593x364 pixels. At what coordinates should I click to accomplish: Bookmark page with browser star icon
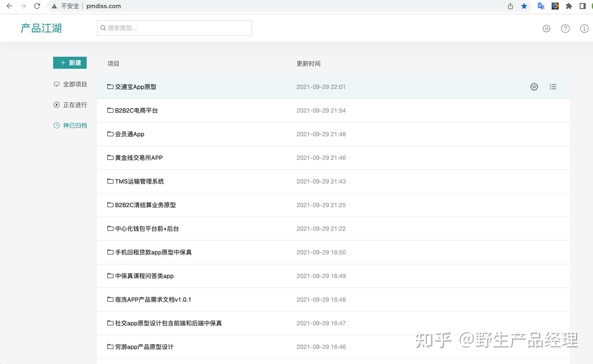point(524,6)
